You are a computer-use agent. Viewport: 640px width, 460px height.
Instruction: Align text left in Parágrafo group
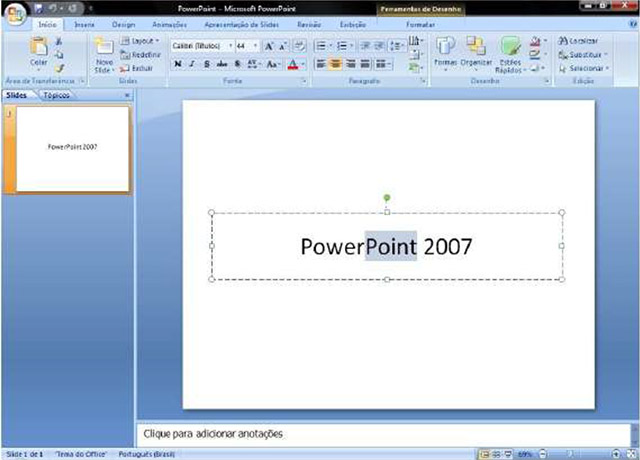click(321, 64)
